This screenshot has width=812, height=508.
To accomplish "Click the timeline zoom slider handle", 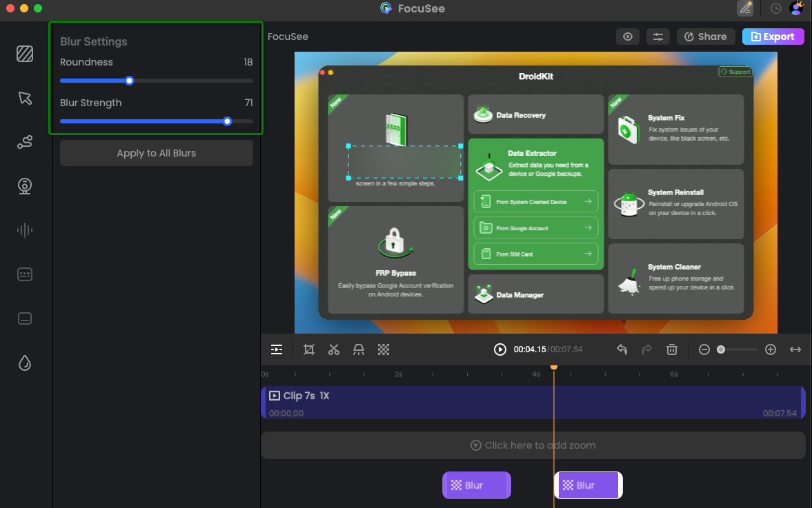I will (721, 349).
